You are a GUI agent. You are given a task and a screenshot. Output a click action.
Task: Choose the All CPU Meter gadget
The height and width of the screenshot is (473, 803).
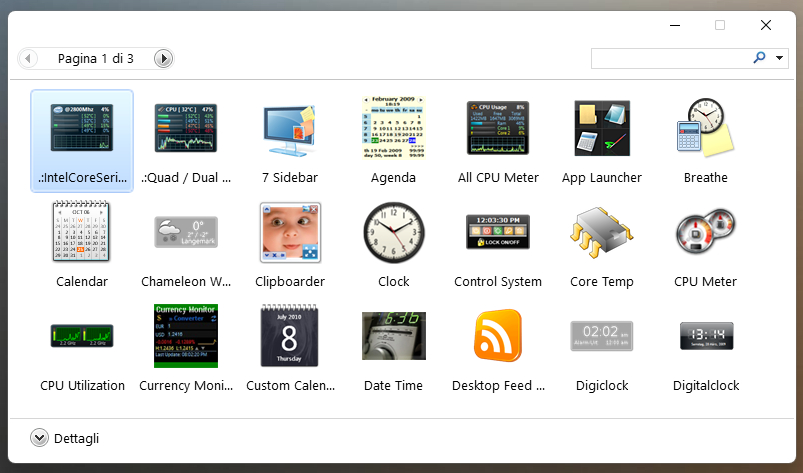click(x=498, y=128)
